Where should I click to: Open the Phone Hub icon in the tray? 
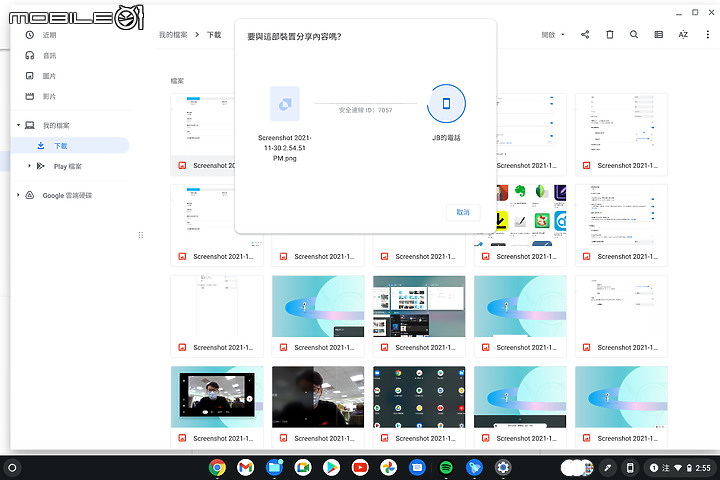(x=630, y=468)
